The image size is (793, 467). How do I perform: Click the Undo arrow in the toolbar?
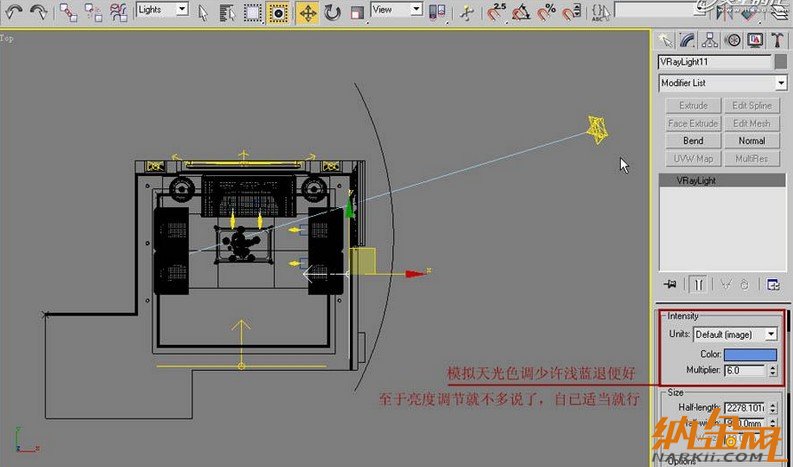coord(14,12)
